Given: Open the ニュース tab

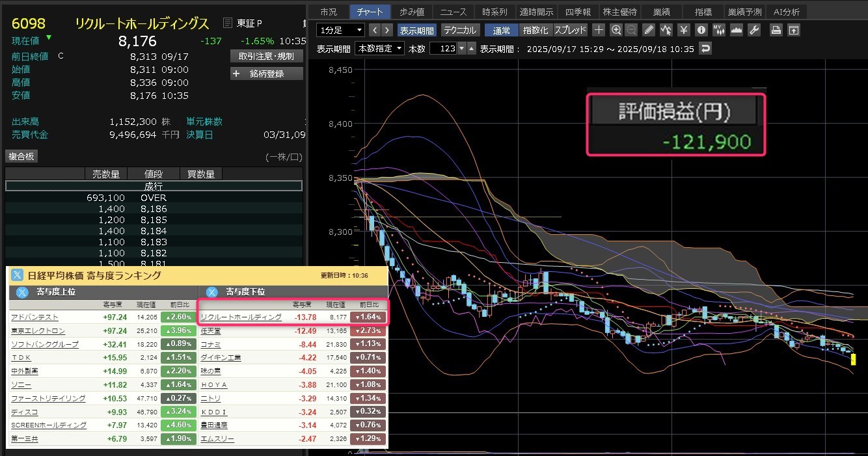Looking at the screenshot, I should (454, 12).
